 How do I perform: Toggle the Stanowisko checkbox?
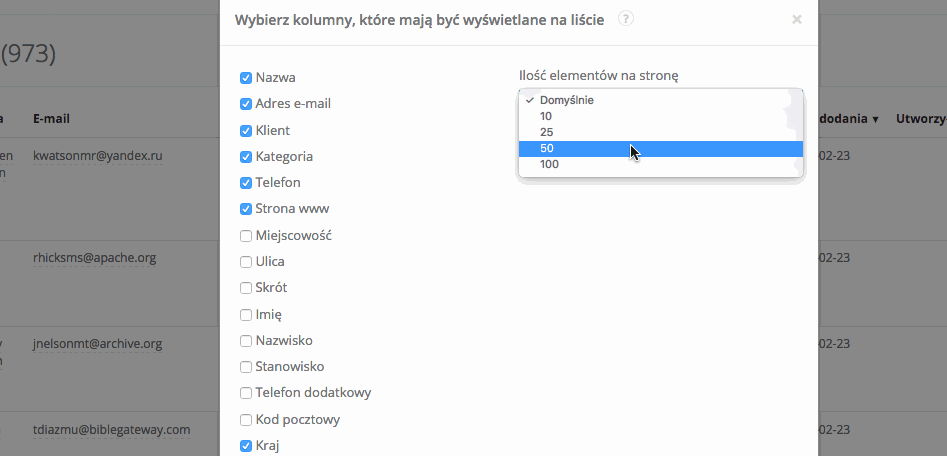[246, 367]
